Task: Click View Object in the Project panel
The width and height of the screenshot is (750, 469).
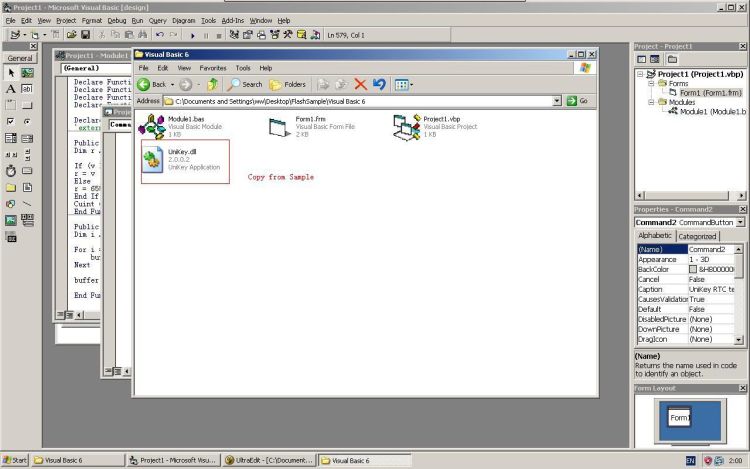Action: [655, 59]
